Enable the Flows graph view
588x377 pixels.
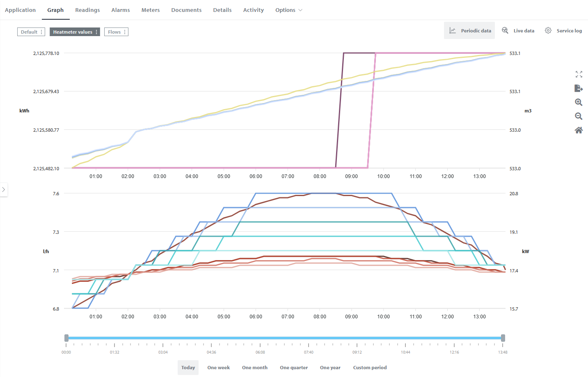click(114, 32)
